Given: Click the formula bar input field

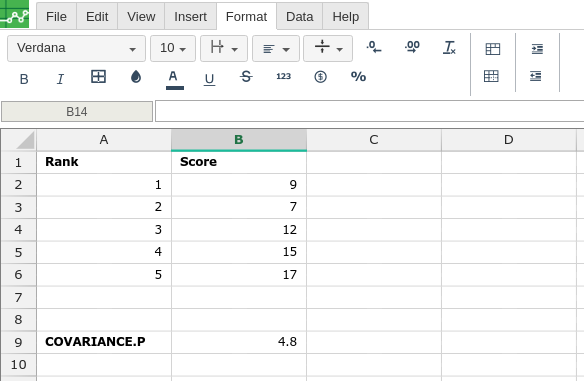Looking at the screenshot, I should [369, 111].
